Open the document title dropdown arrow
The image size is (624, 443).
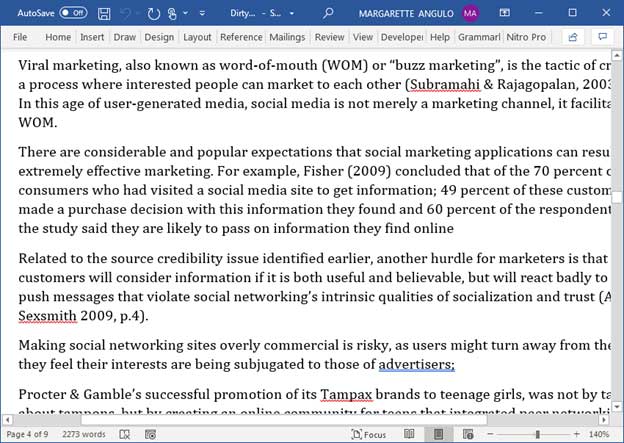(292, 13)
